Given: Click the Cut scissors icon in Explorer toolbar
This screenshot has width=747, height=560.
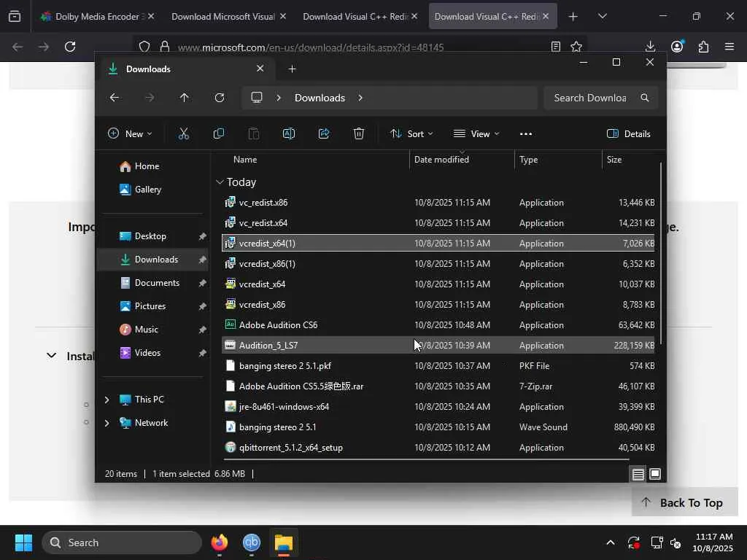Looking at the screenshot, I should point(183,134).
